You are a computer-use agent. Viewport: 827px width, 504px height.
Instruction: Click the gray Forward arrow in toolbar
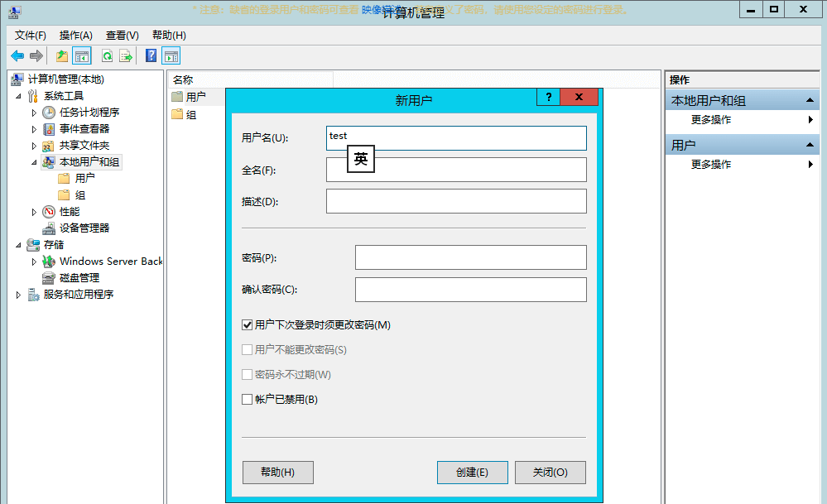coord(36,55)
